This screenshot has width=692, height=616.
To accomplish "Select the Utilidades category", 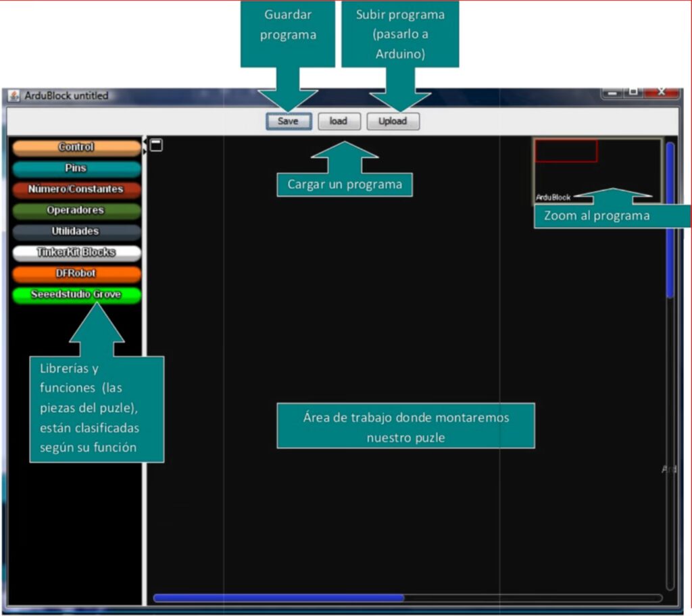I will coord(76,231).
